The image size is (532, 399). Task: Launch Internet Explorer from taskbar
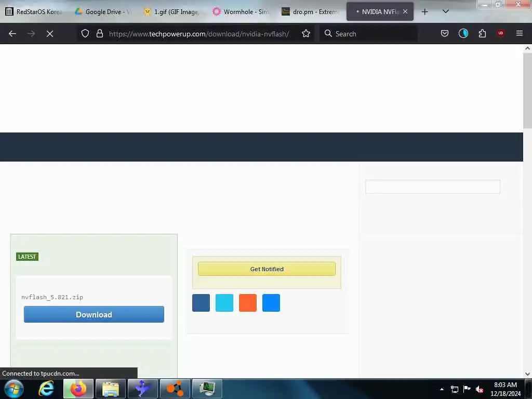[46, 389]
